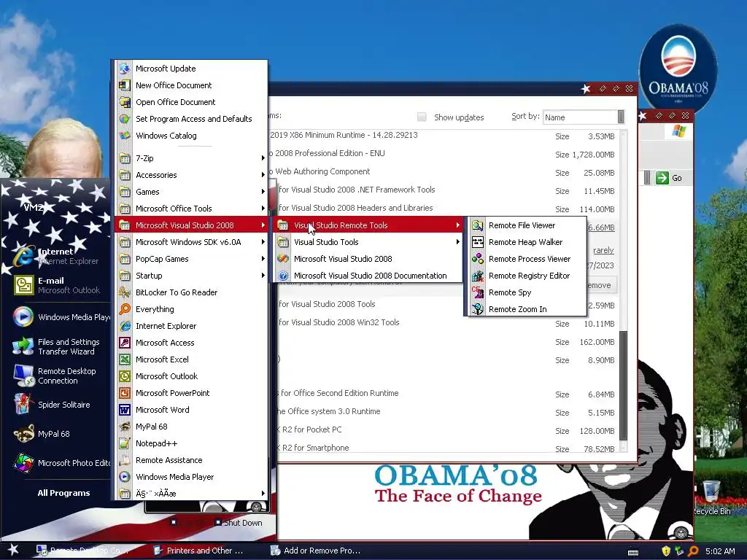Start Remote Spy icon
The height and width of the screenshot is (560, 747).
[x=477, y=292]
